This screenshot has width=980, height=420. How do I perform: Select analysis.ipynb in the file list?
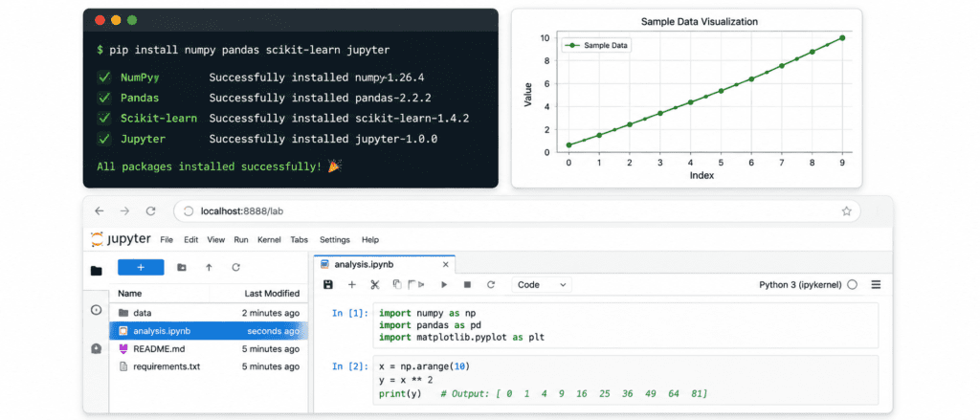(209, 331)
